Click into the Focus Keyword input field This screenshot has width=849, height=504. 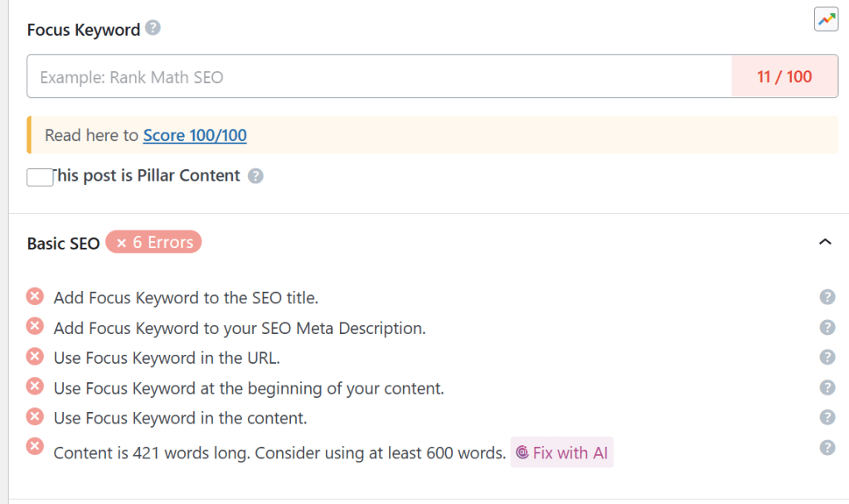379,77
